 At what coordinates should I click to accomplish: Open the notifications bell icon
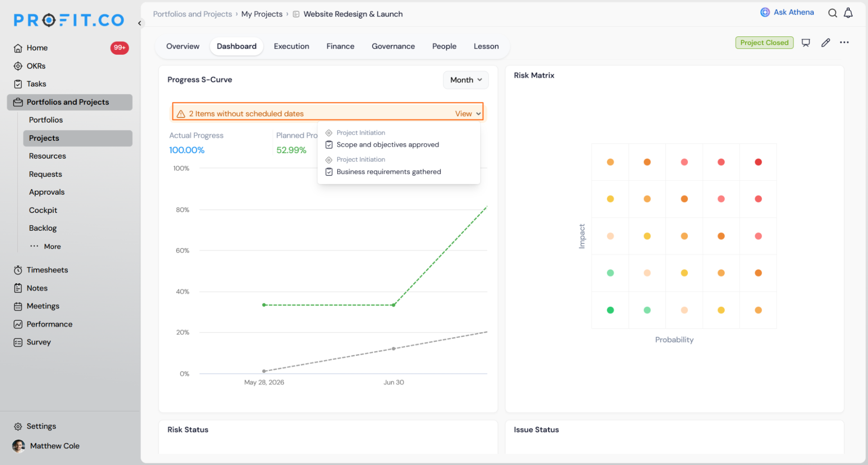point(848,13)
